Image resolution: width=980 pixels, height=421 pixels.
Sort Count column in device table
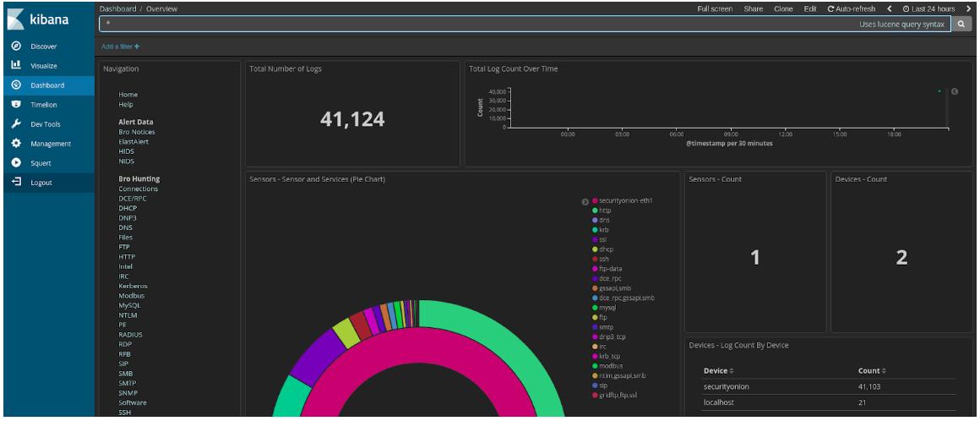pos(871,371)
